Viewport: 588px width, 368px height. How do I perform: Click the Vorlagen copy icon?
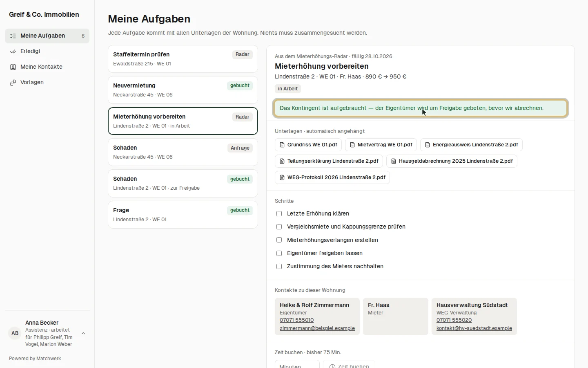coord(13,83)
